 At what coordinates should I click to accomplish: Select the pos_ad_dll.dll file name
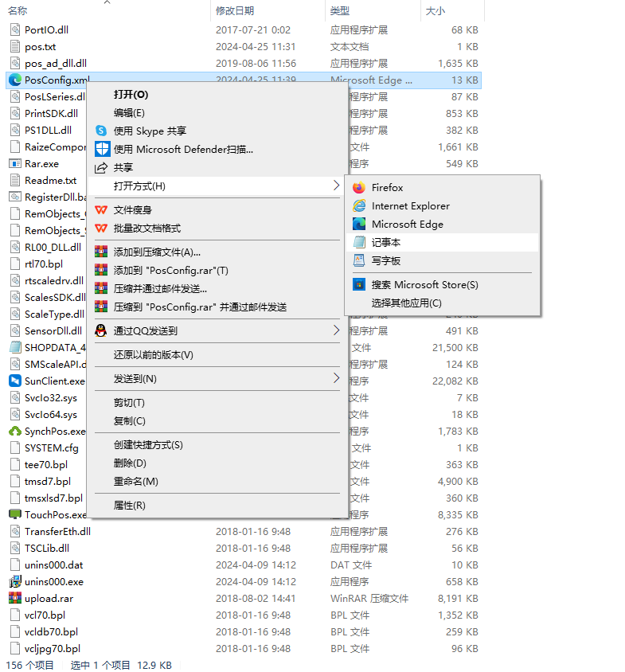coord(56,64)
